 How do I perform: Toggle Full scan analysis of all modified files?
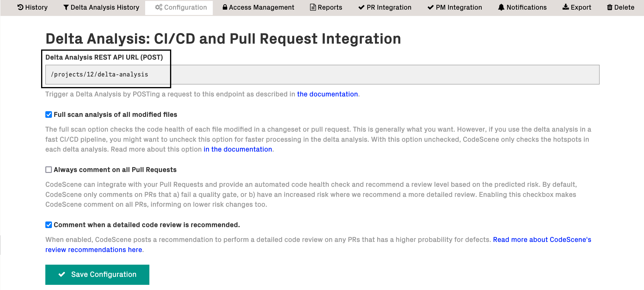[x=48, y=114]
